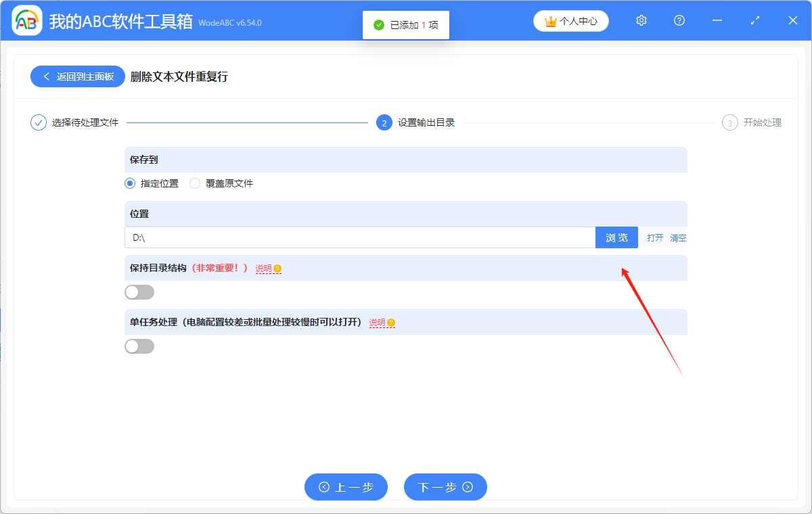812x514 pixels.
Task: Click the crown icon in 个人中心
Action: (x=549, y=21)
